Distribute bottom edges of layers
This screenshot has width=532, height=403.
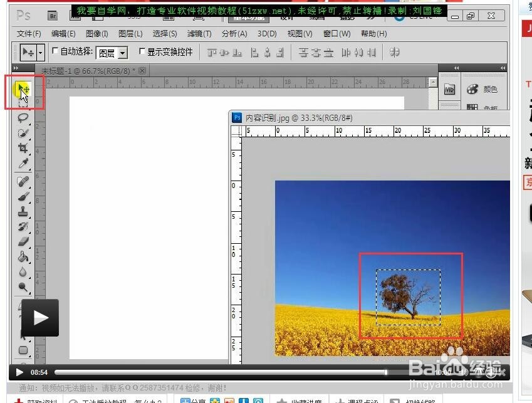point(328,53)
